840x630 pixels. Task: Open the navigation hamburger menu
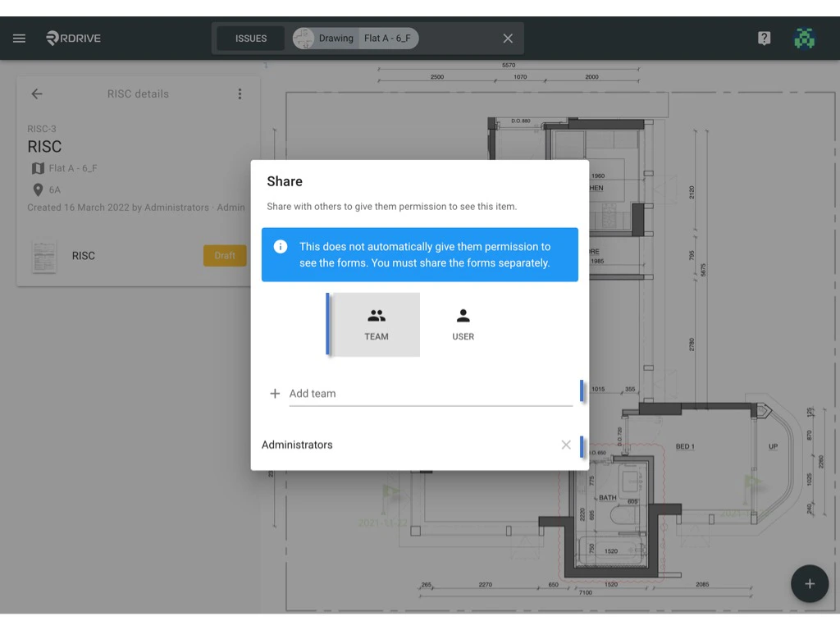click(19, 38)
